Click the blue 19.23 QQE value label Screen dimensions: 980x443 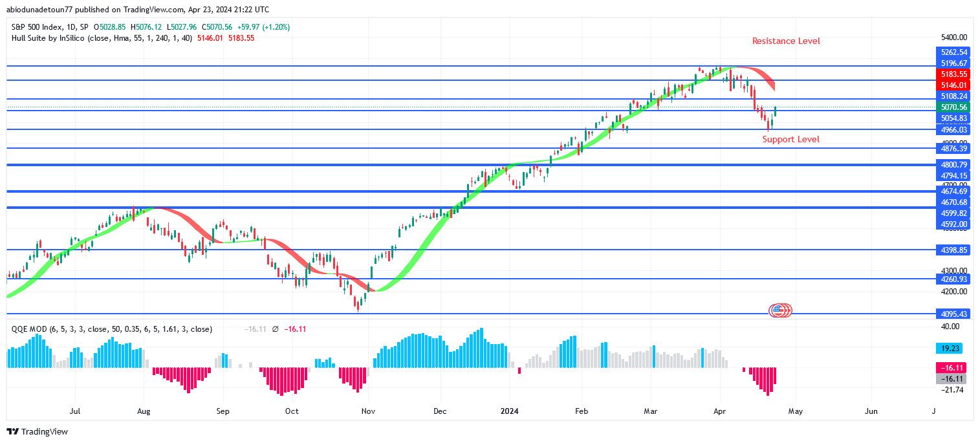tap(950, 348)
